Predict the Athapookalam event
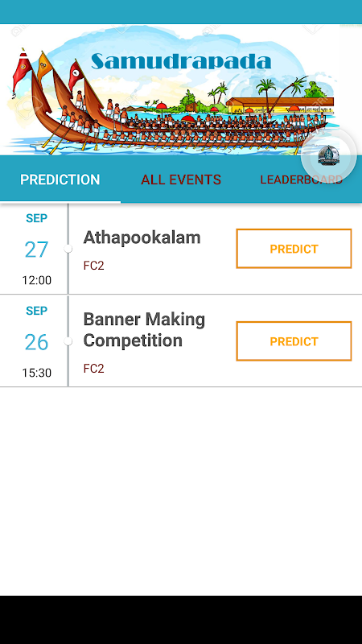The height and width of the screenshot is (644, 362). tap(294, 249)
